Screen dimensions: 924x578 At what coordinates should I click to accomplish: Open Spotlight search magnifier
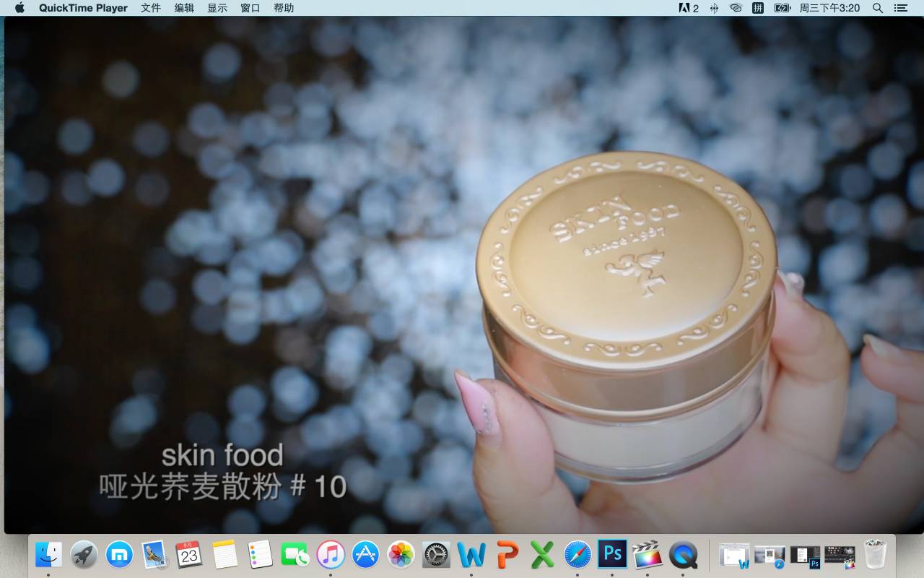(x=878, y=8)
